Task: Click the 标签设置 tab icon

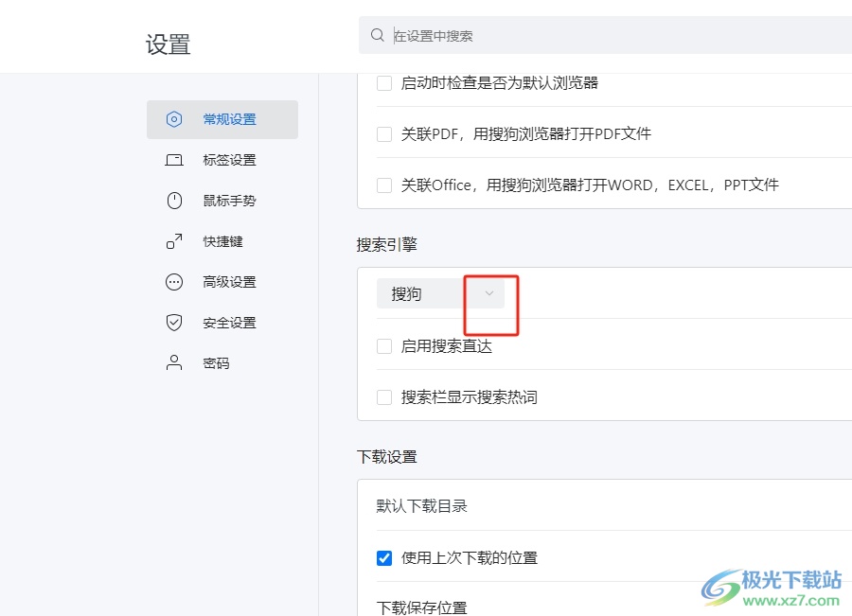Action: (x=174, y=160)
